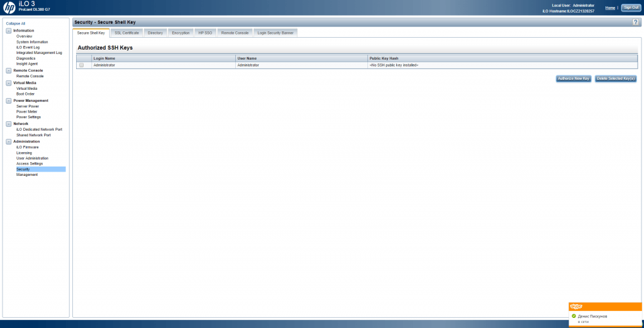Collapse the Administration section

[9, 141]
